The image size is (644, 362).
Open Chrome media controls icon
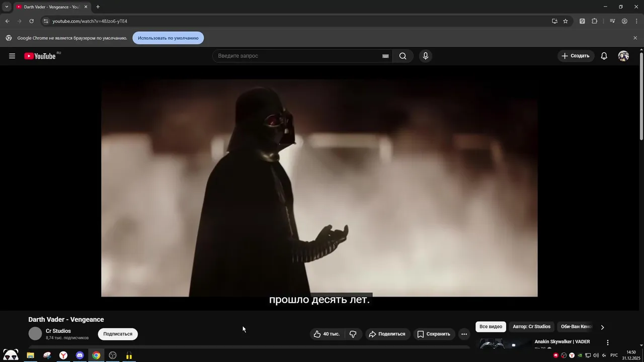click(x=612, y=21)
